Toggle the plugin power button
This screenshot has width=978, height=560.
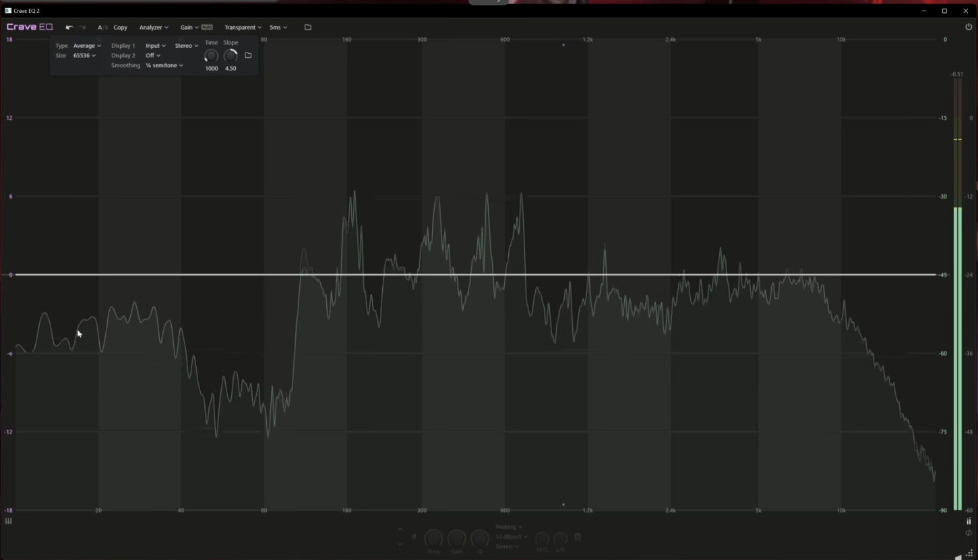pyautogui.click(x=969, y=27)
